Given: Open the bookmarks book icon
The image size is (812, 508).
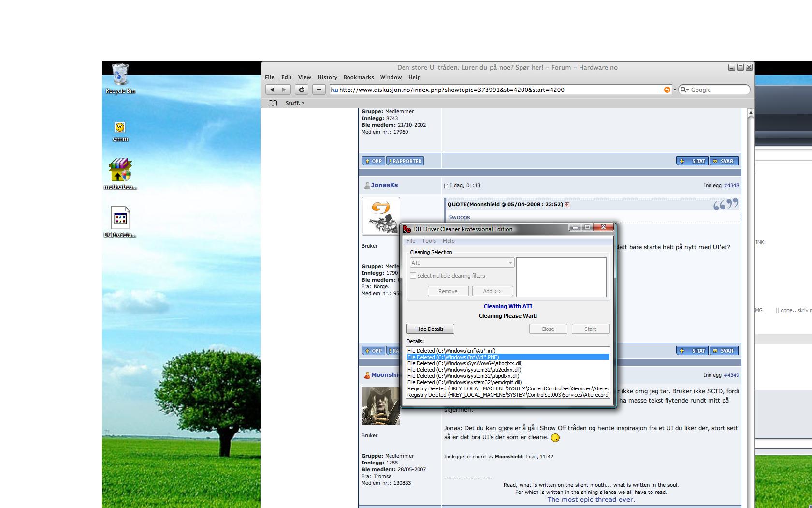Looking at the screenshot, I should click(x=273, y=103).
